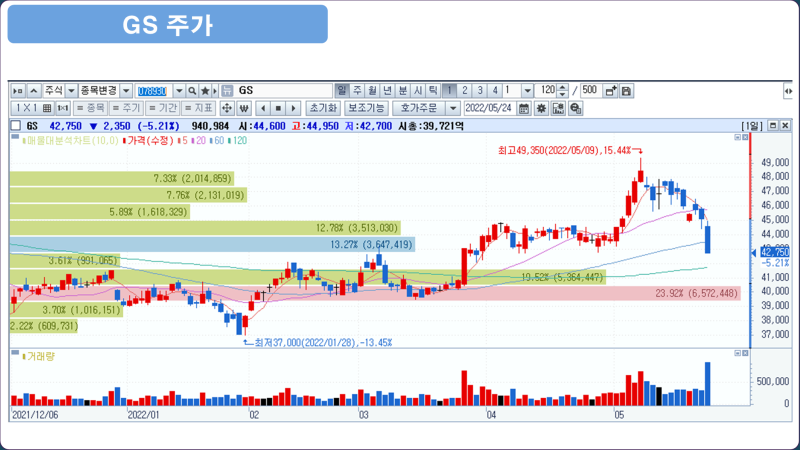
Task: Click the 500 total count field
Action: pos(591,90)
